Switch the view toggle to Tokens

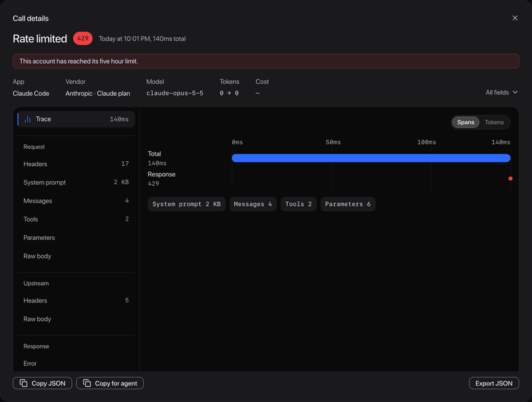click(x=494, y=122)
